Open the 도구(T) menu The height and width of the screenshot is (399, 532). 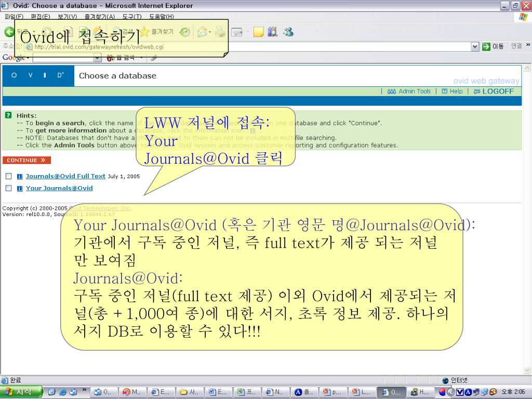coord(132,16)
